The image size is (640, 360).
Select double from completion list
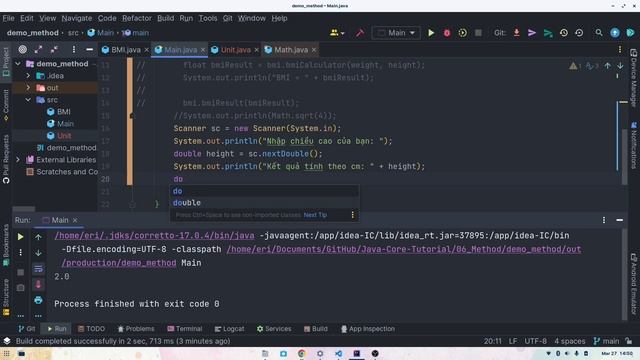point(264,202)
